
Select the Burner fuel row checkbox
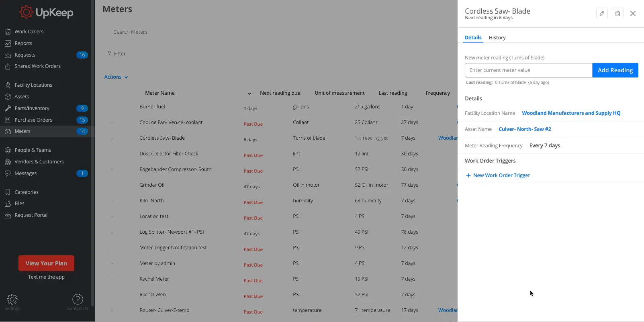click(112, 107)
